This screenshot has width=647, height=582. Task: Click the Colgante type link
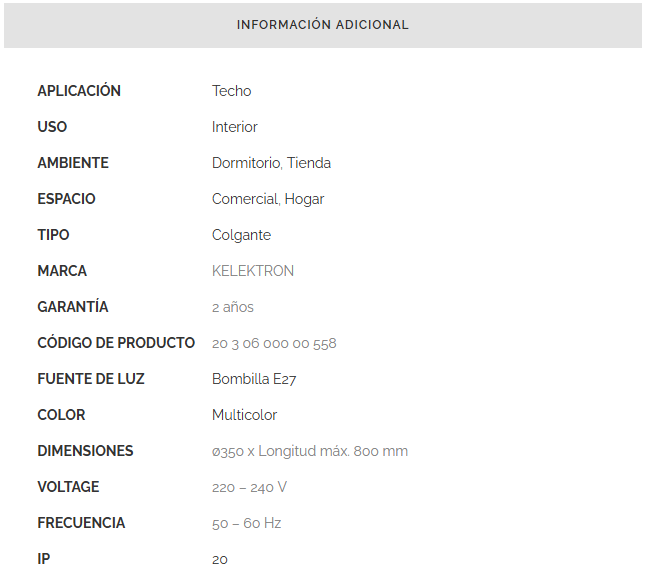click(241, 235)
